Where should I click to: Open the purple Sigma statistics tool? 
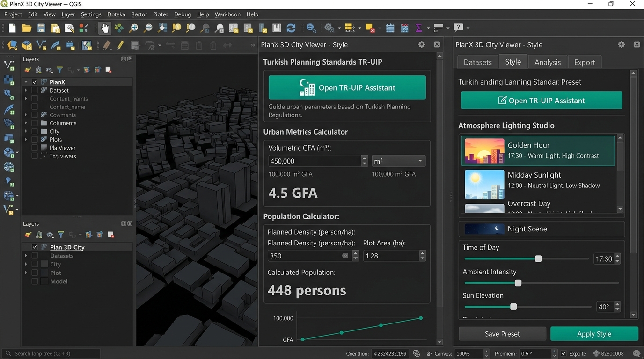[x=418, y=28]
